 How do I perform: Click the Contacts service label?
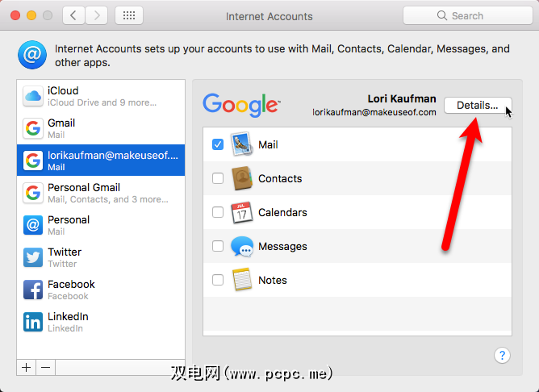(280, 178)
